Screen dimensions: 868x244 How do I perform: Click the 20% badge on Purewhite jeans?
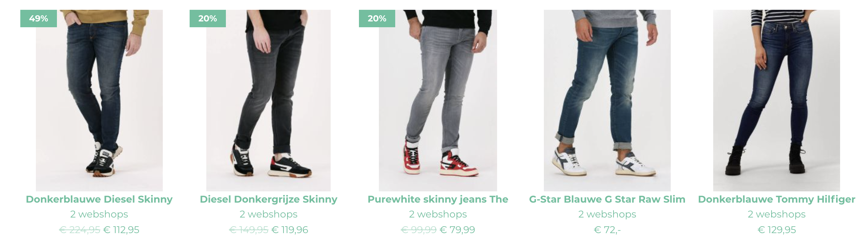coord(377,19)
